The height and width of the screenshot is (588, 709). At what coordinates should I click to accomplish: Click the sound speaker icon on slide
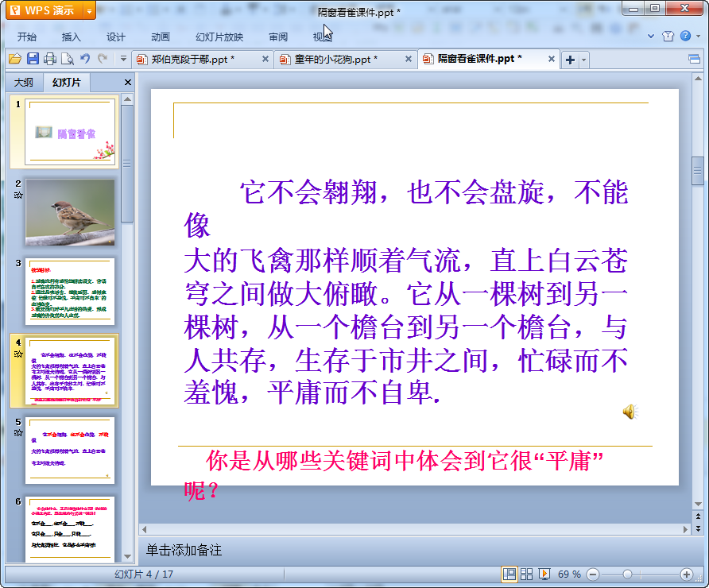coord(630,412)
